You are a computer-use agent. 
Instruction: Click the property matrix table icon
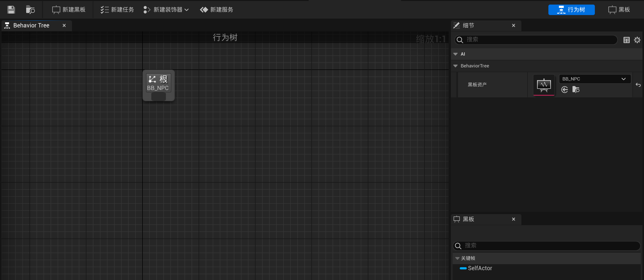626,40
